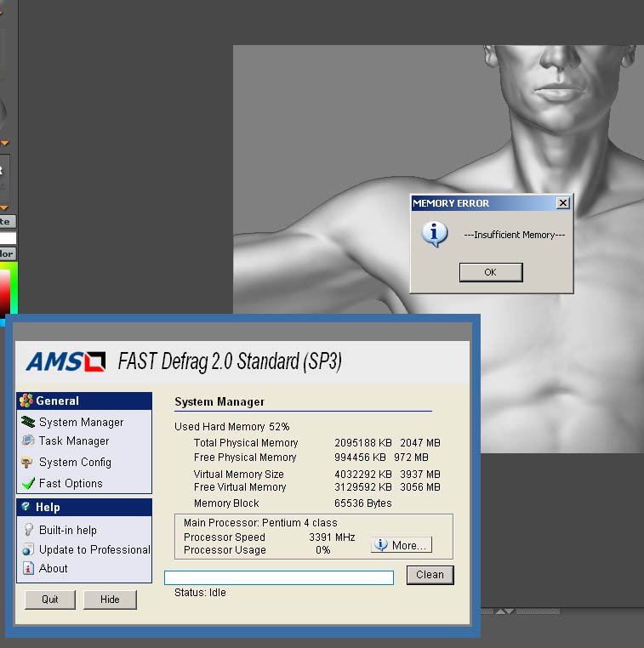The height and width of the screenshot is (648, 644).
Task: Click the up arrow at viewport bottom edge
Action: (x=499, y=611)
